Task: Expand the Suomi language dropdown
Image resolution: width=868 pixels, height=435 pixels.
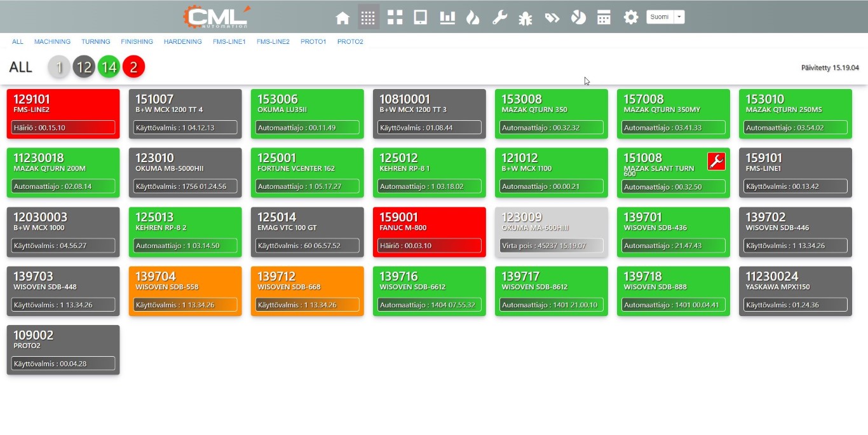Action: tap(679, 17)
